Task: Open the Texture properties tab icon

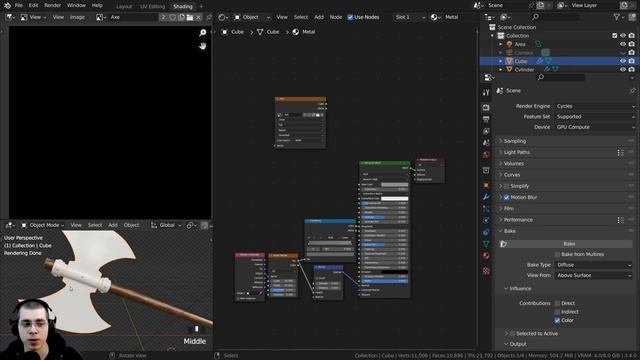Action: coord(486,271)
